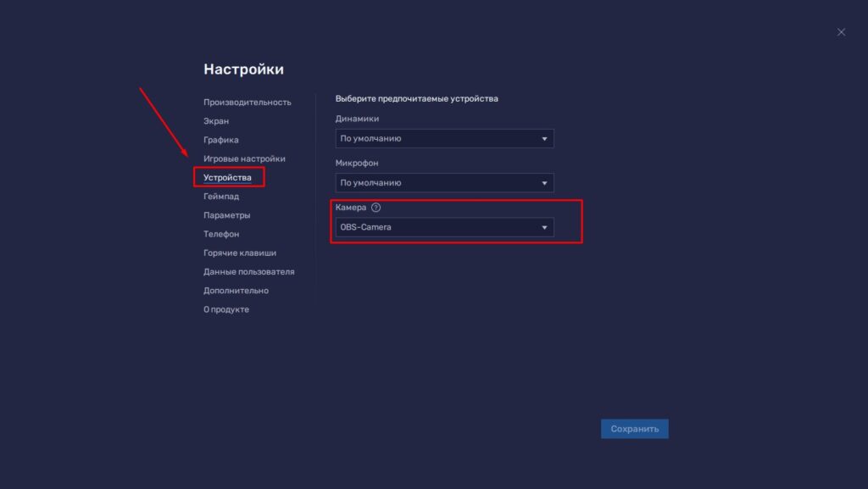Click the По умолчанию microphone field
The width and height of the screenshot is (868, 489).
[x=444, y=183]
